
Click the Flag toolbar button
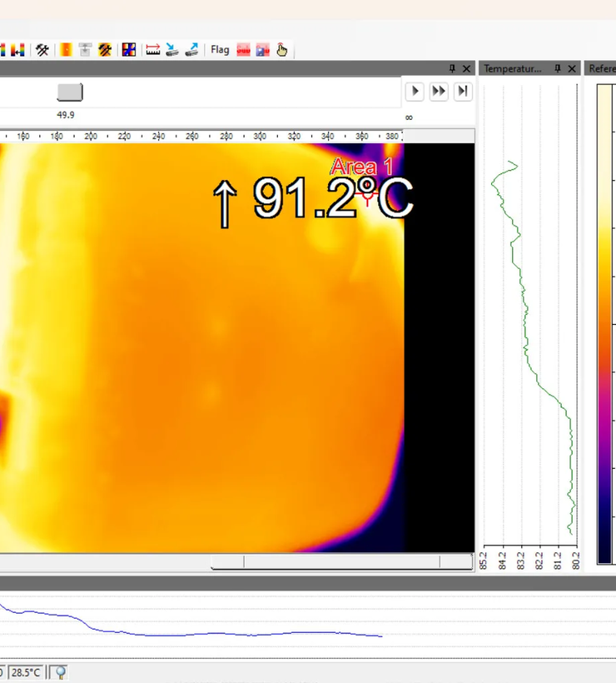pos(220,50)
